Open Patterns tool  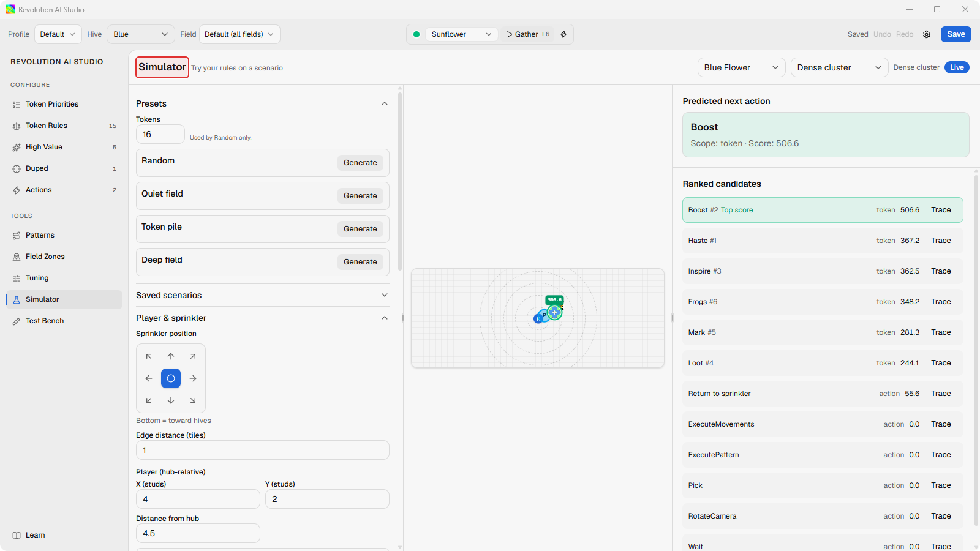click(x=64, y=235)
